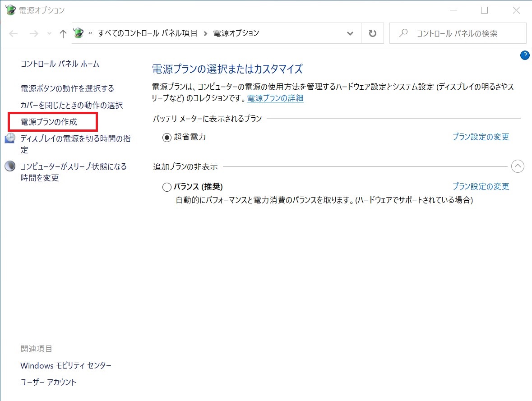Refresh the page with the reload icon
Image resolution: width=532 pixels, height=401 pixels.
pos(373,33)
